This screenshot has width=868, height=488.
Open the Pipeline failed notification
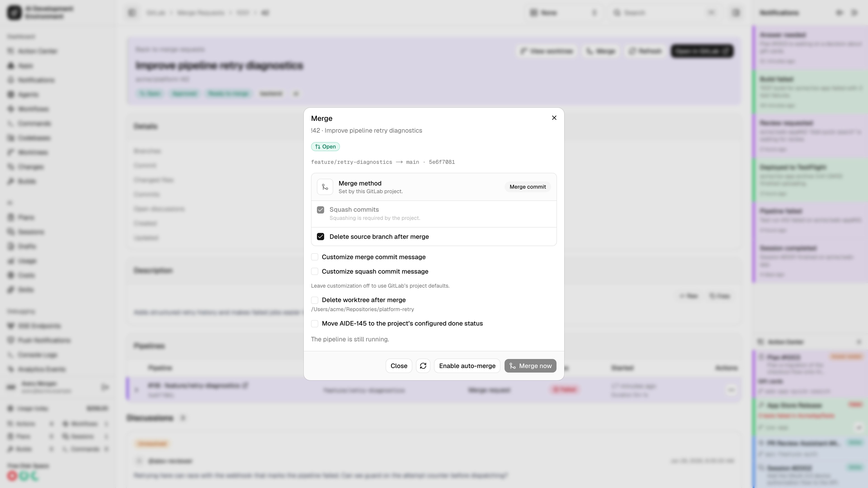[810, 221]
